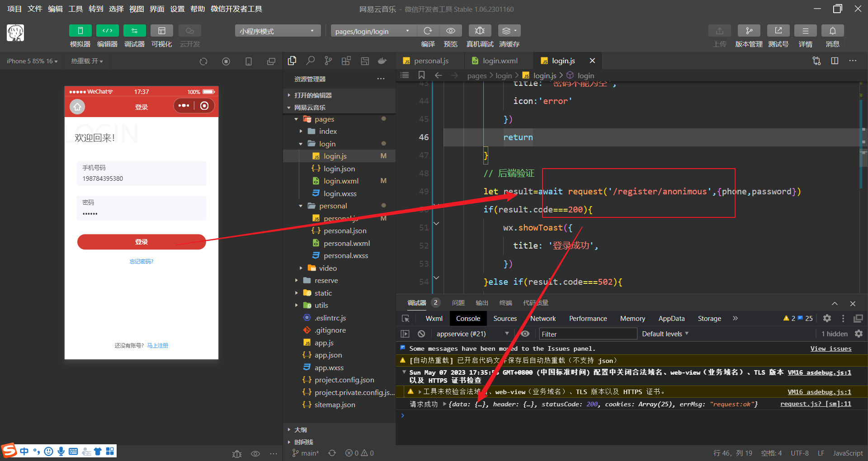Viewport: 868px width, 461px height.
Task: Select login.wxss in file tree
Action: [340, 193]
